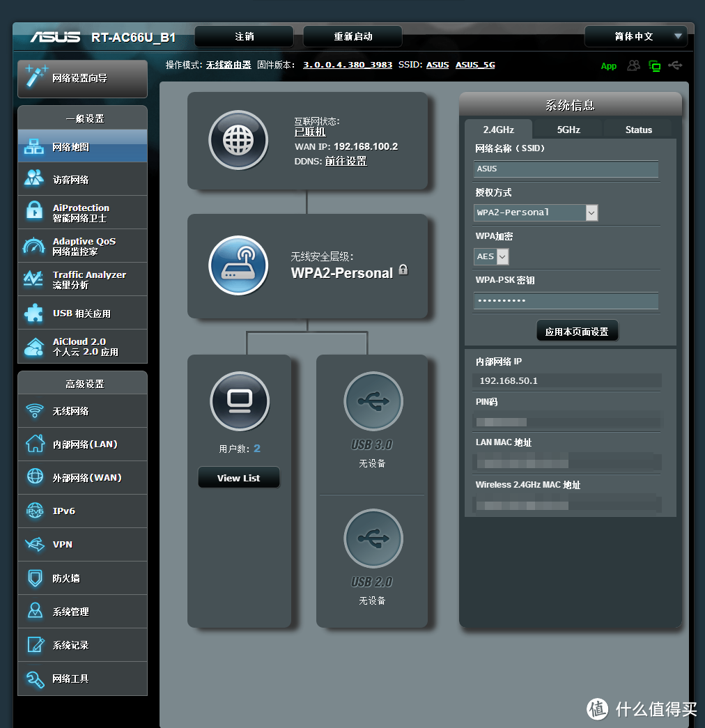Select USB 相关应用 menu item
The image size is (705, 728).
(x=83, y=313)
